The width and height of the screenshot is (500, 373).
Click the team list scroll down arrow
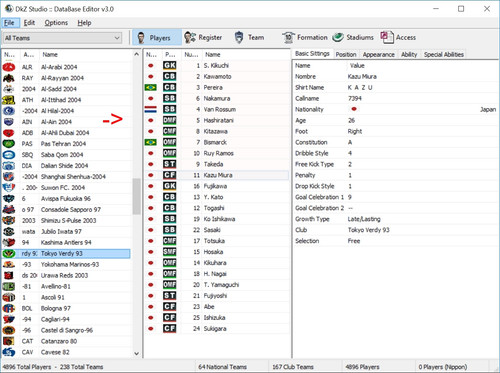point(136,353)
